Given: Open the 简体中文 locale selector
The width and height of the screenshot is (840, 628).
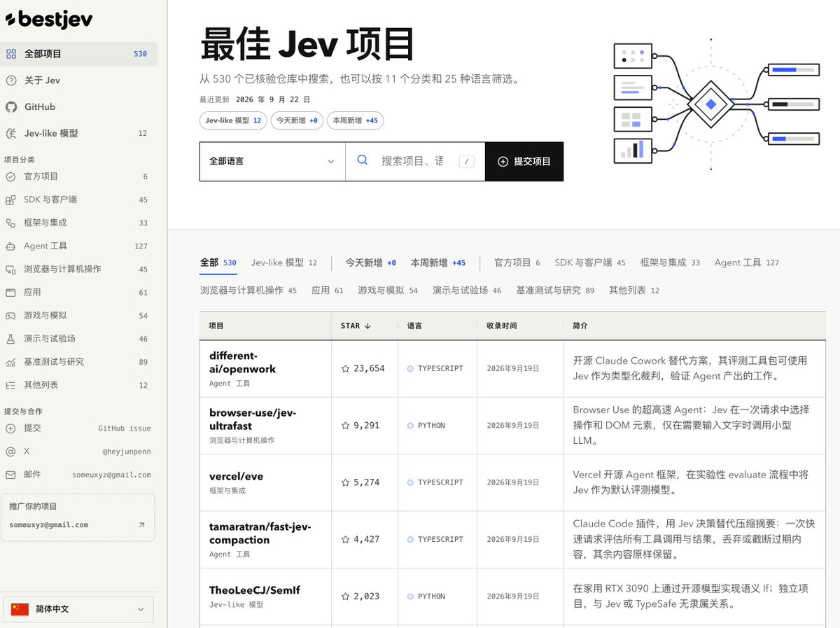Looking at the screenshot, I should pos(78,609).
